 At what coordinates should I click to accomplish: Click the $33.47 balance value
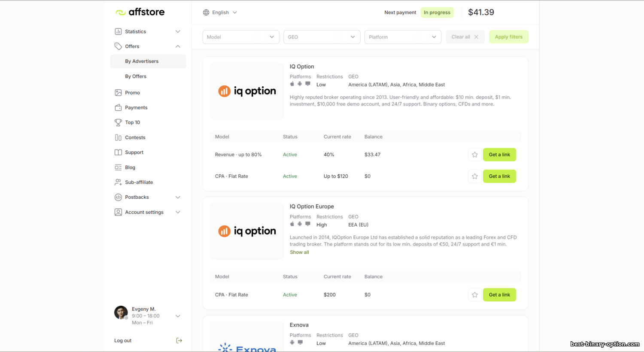[372, 155]
